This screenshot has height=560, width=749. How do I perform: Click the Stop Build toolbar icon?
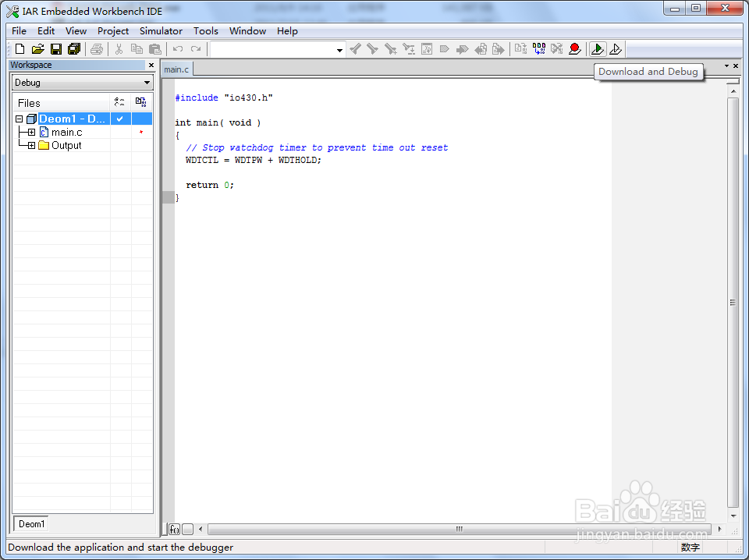coord(556,48)
